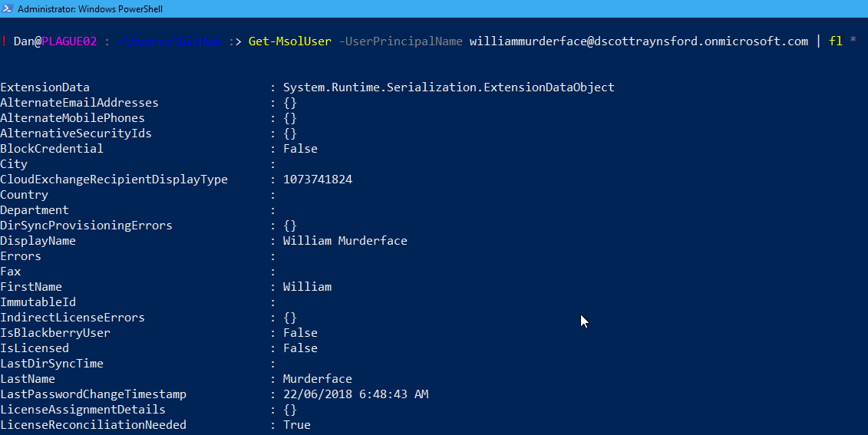Click the BlockCredential False value
The height and width of the screenshot is (435, 868).
pyautogui.click(x=300, y=148)
